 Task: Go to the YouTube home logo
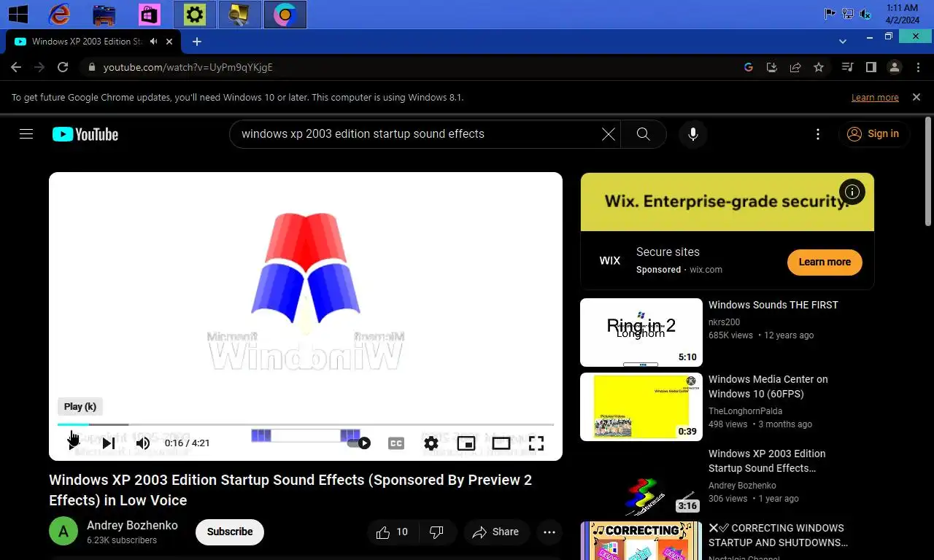coord(85,134)
